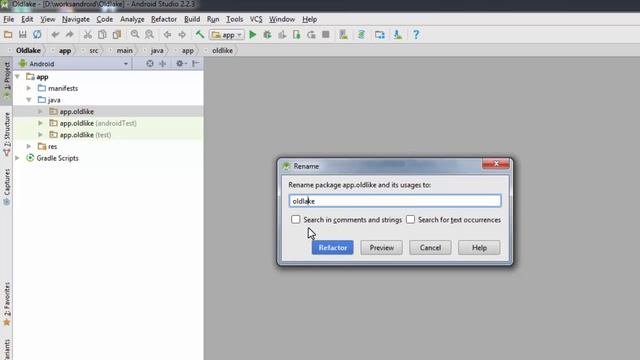Click the Paste icon in toolbar
The image size is (640, 360).
(117, 35)
